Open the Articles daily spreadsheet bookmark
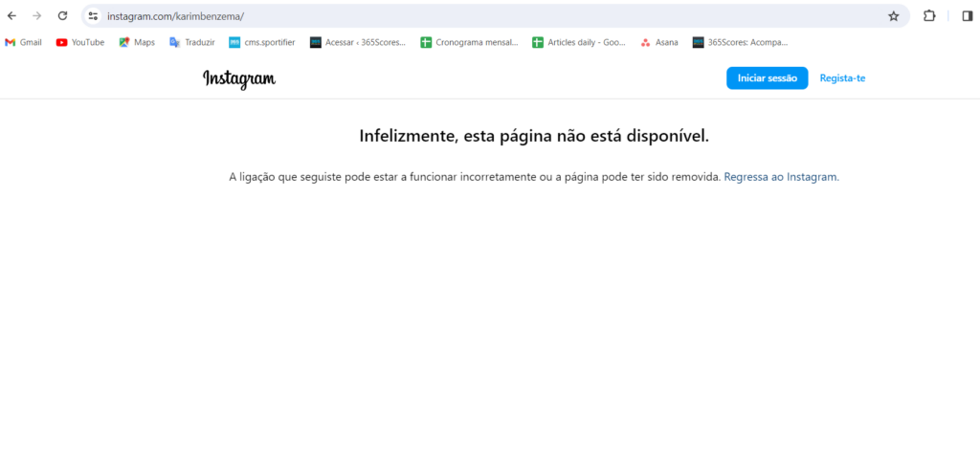The width and height of the screenshot is (980, 463). tap(580, 42)
